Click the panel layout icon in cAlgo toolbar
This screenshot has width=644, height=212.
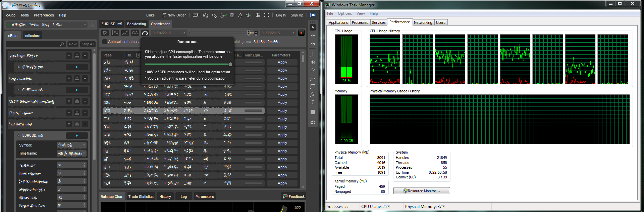258,15
